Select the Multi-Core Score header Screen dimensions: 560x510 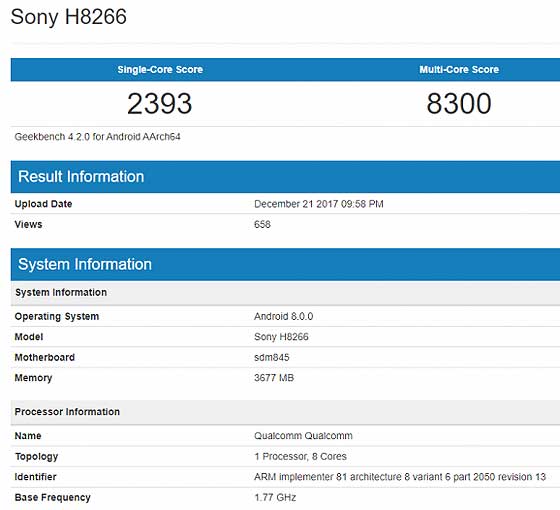pyautogui.click(x=459, y=69)
